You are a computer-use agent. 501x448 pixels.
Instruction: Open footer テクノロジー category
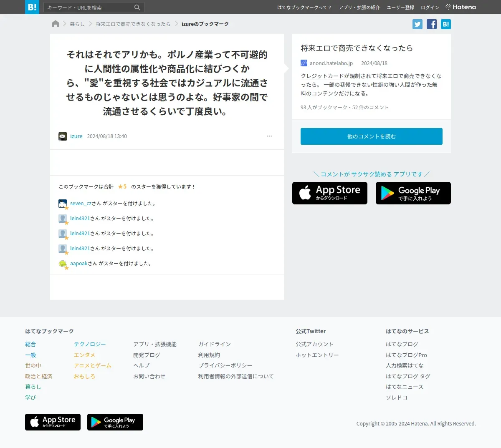90,344
